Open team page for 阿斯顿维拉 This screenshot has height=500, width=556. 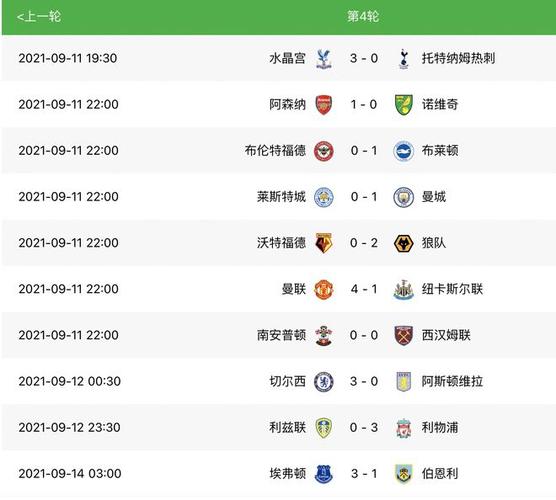452,381
